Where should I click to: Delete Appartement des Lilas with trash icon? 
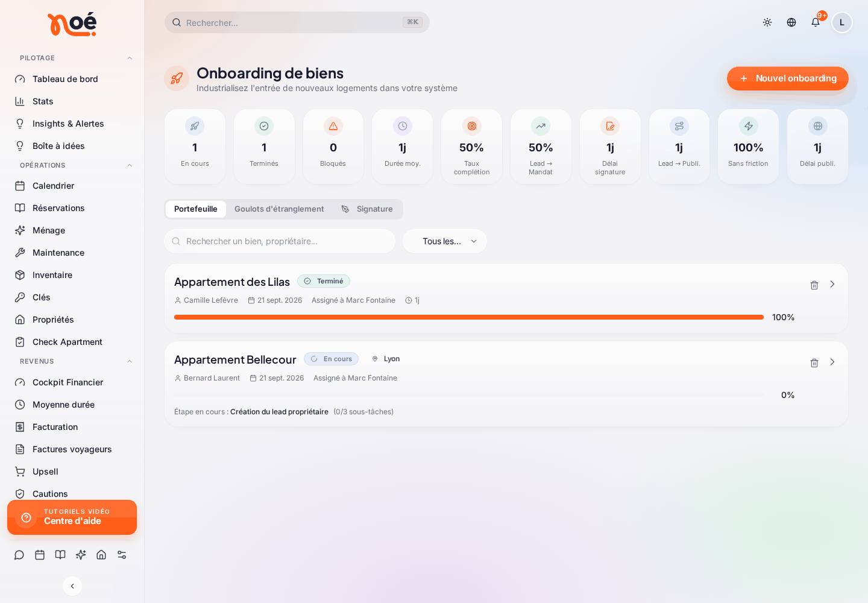point(814,285)
